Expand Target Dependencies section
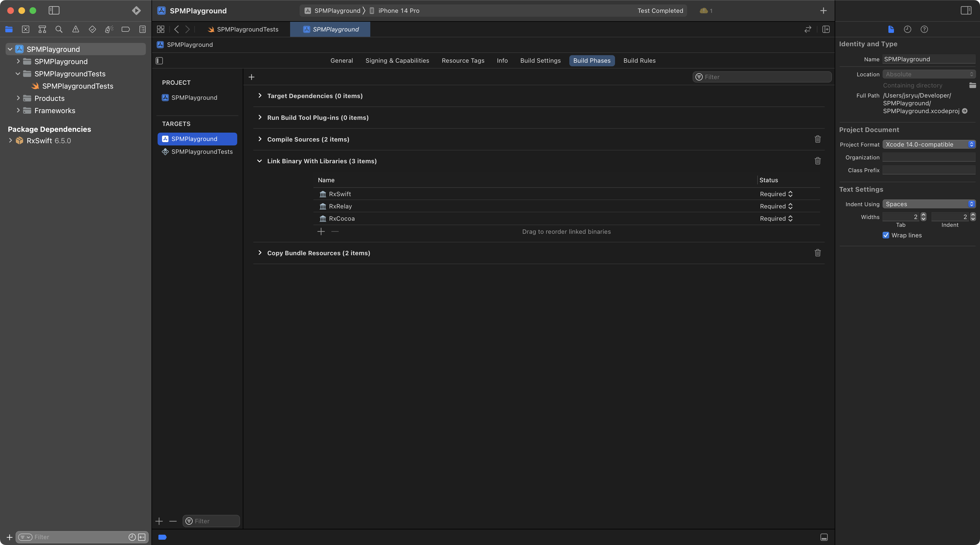This screenshot has height=545, width=980. pos(260,96)
